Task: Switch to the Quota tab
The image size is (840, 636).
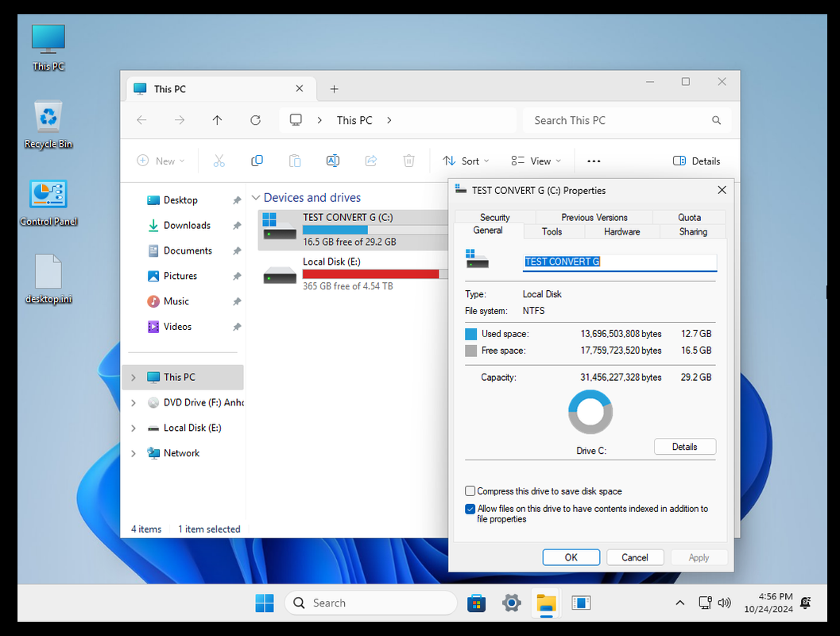Action: coord(689,217)
